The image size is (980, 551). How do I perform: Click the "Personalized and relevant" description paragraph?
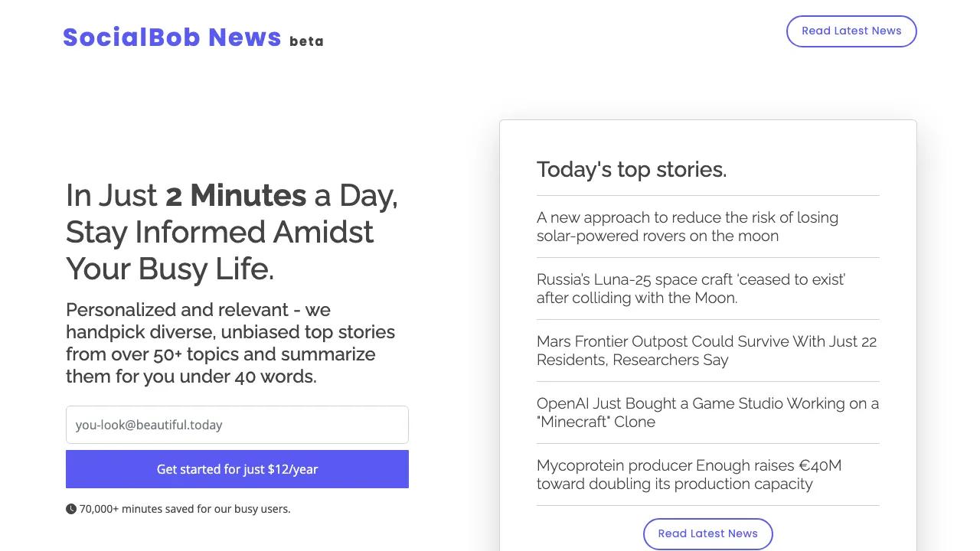pos(198,310)
